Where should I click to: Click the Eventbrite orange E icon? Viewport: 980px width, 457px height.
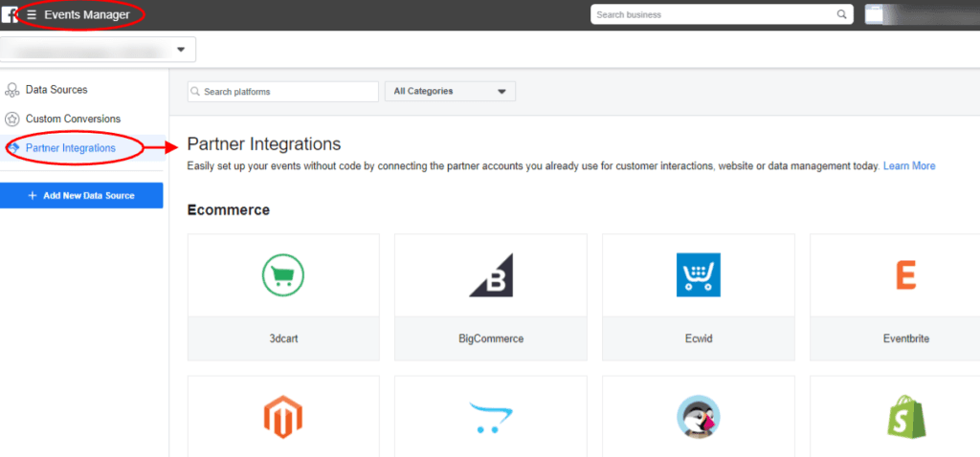click(x=905, y=275)
